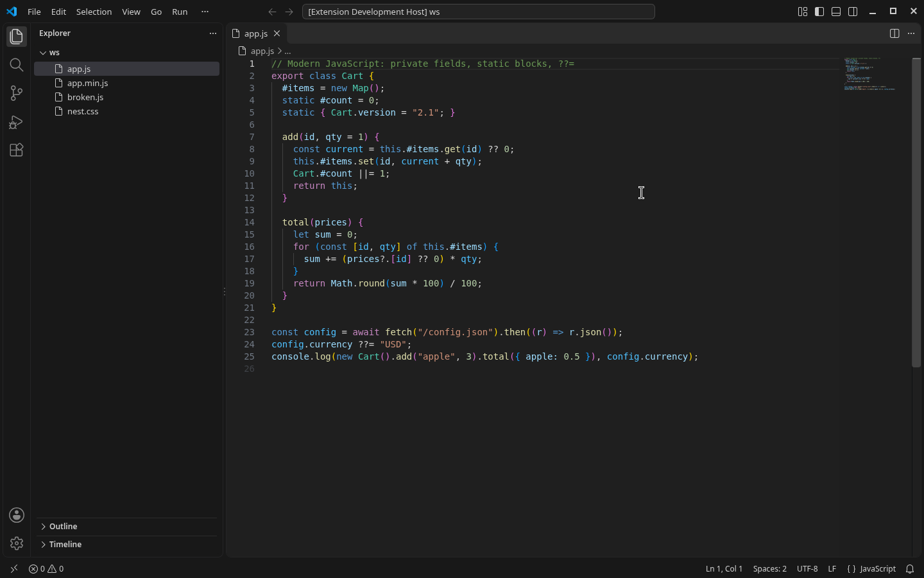The height and width of the screenshot is (578, 924).
Task: Open the notifications bell in status bar
Action: (x=910, y=569)
